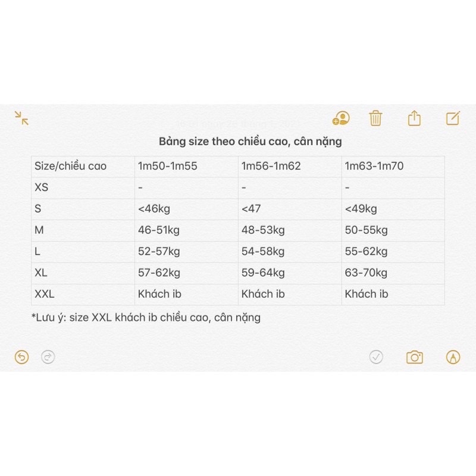Click the note title 'Bảng size theo chiều cao, cân nặng'
This screenshot has width=476, height=476.
[x=250, y=142]
